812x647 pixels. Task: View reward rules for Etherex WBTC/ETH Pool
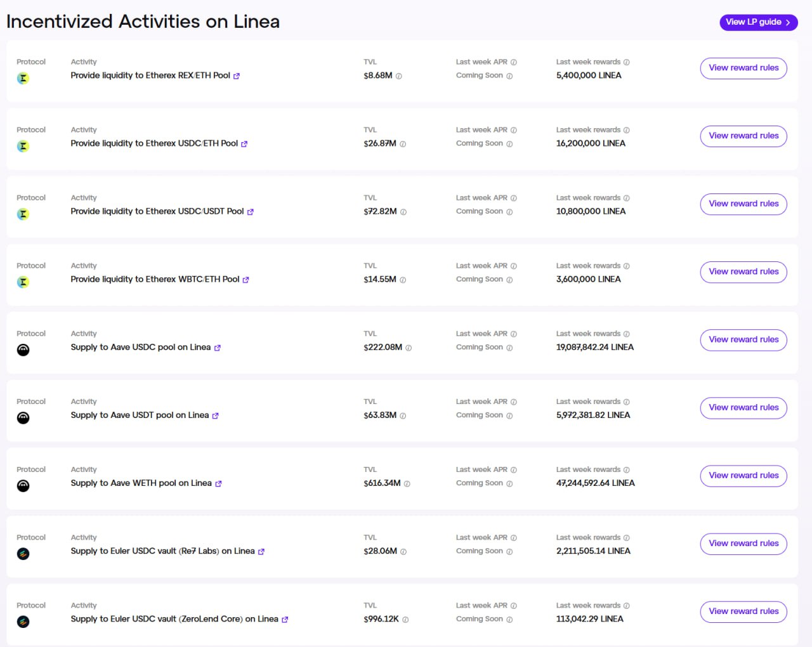click(x=743, y=272)
